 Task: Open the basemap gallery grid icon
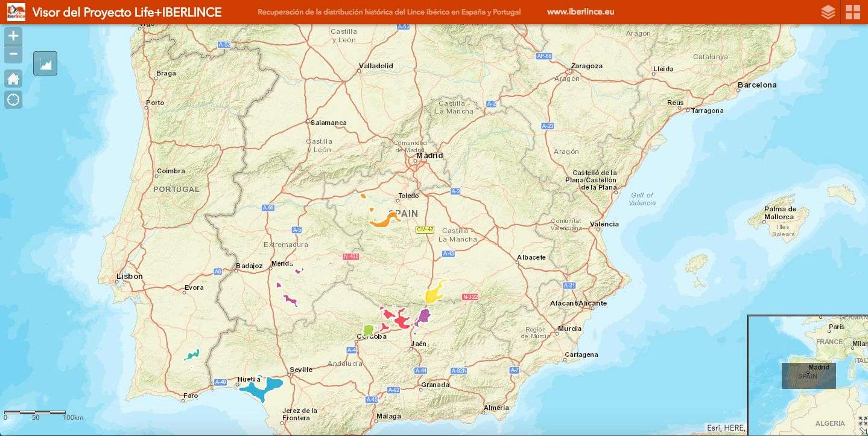pos(853,12)
